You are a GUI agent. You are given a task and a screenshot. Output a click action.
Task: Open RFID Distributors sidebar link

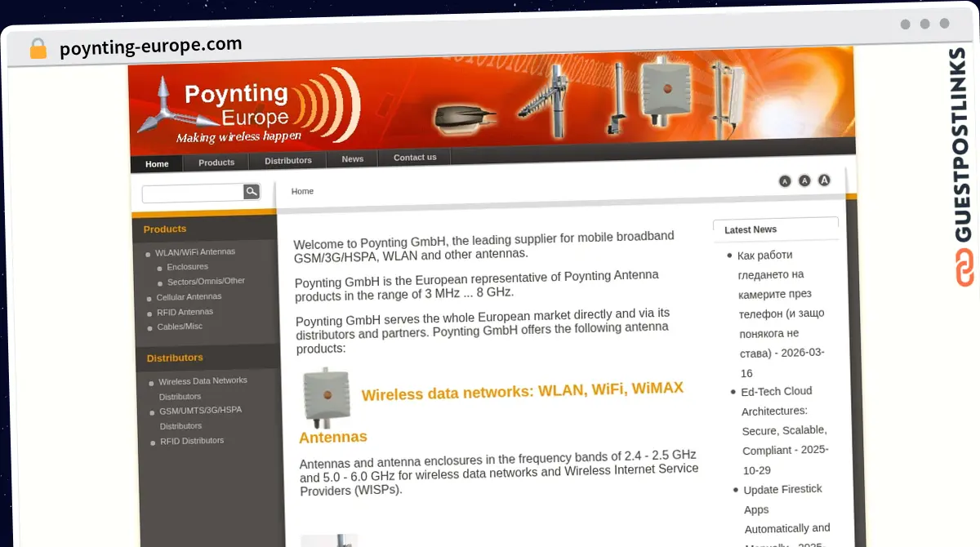pyautogui.click(x=192, y=441)
